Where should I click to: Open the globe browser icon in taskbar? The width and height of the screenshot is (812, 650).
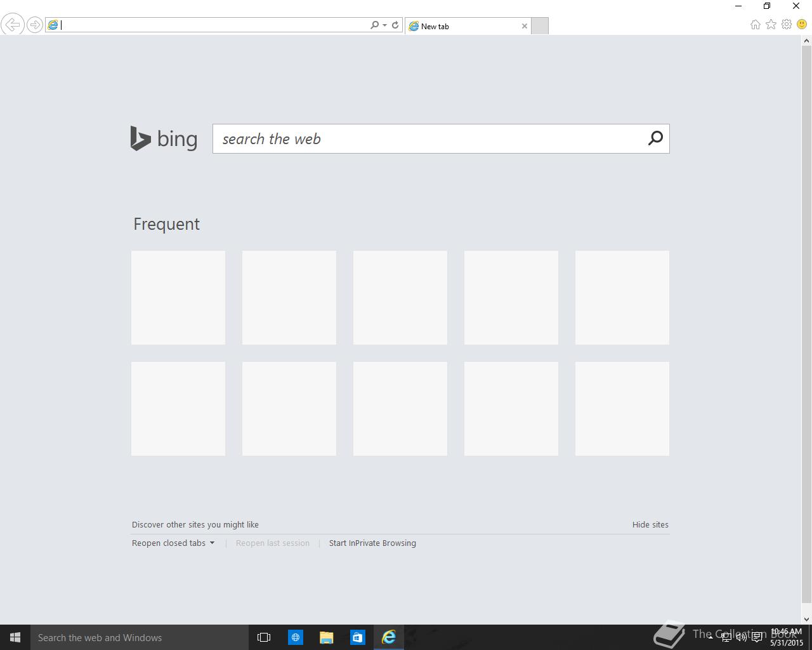[x=296, y=637]
